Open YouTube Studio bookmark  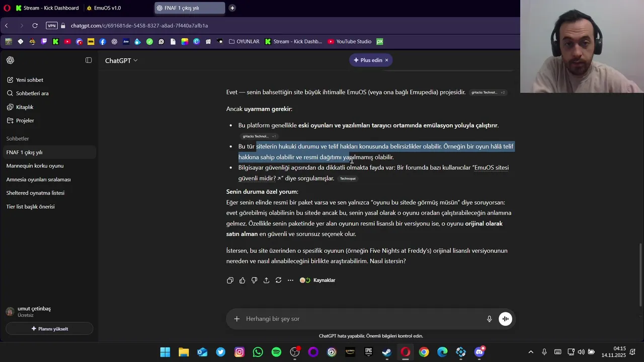tap(349, 42)
